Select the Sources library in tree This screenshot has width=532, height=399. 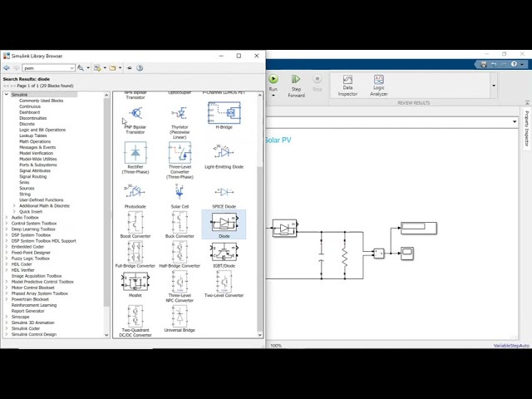(27, 188)
